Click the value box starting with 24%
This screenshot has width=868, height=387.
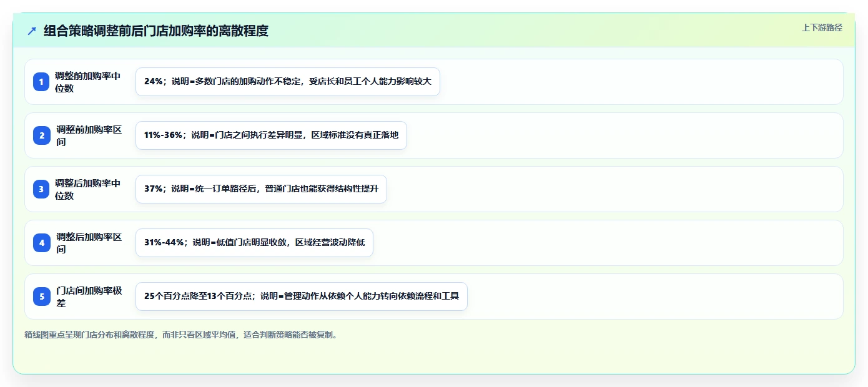[x=288, y=82]
